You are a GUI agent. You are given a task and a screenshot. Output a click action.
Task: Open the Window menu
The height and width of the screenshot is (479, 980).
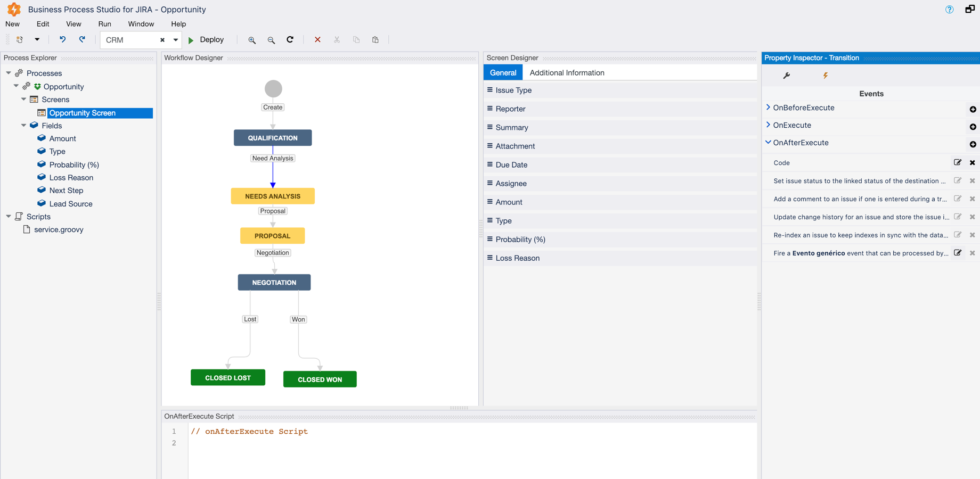(x=141, y=24)
